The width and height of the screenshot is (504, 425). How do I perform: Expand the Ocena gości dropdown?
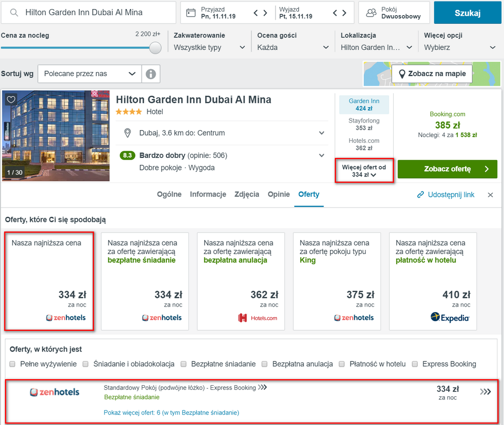point(293,47)
